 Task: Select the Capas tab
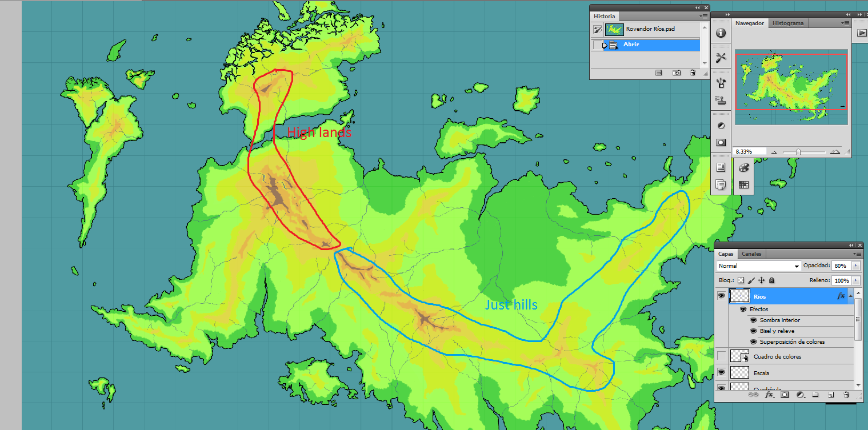(x=726, y=254)
